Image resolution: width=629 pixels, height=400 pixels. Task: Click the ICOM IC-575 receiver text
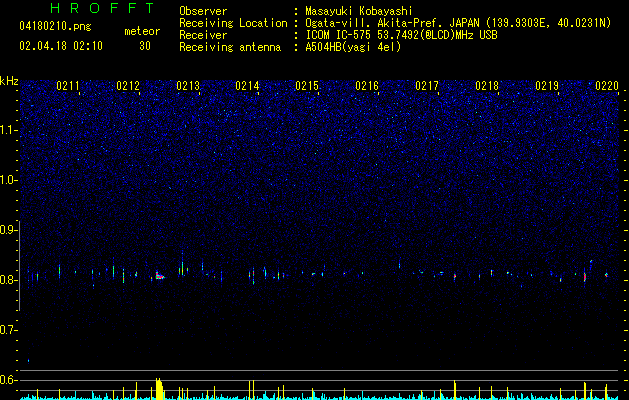[x=401, y=35]
